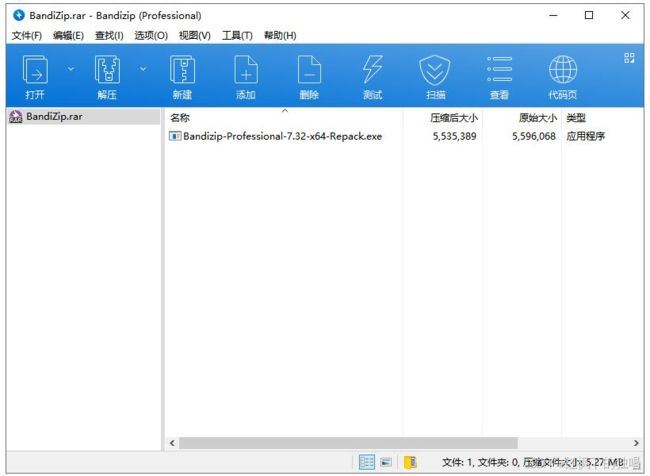The image size is (650, 476).
Task: Extract files with the 解压 icon
Action: (x=107, y=77)
